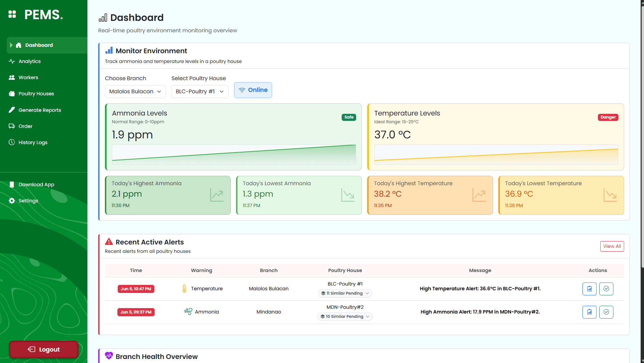644x363 pixels.
Task: Click the Download App phone icon
Action: click(x=12, y=185)
